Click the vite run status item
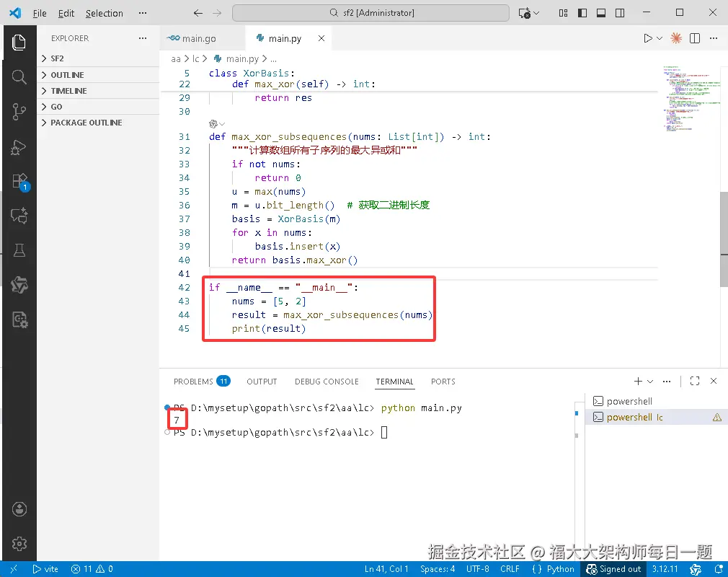728x577 pixels. (x=45, y=569)
